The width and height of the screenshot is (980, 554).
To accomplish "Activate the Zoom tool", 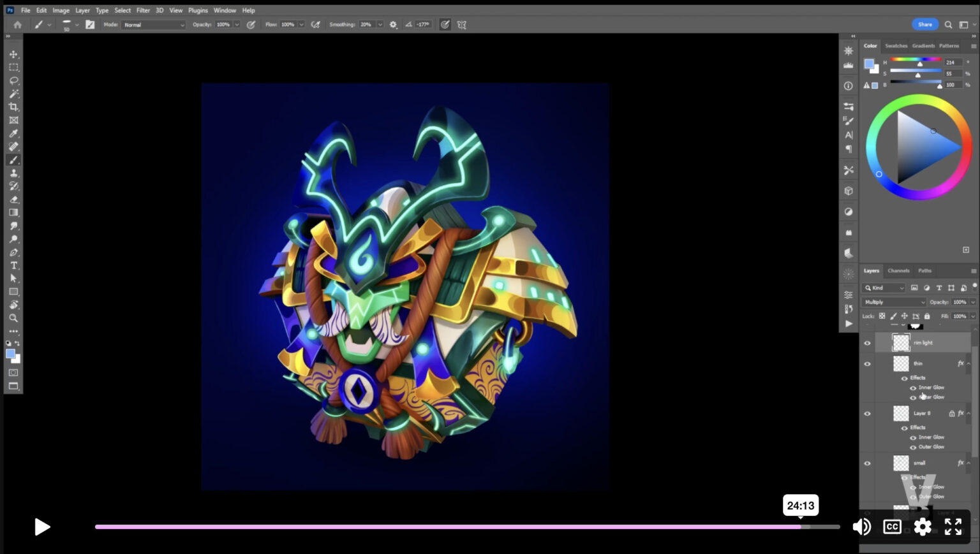I will click(13, 317).
